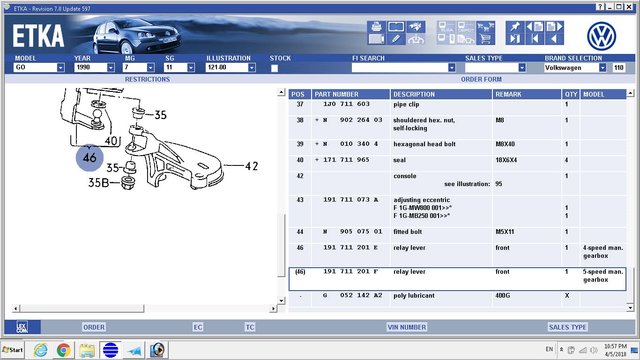Click the multiple small carts icon
The height and width of the screenshot is (360, 640).
485,27
